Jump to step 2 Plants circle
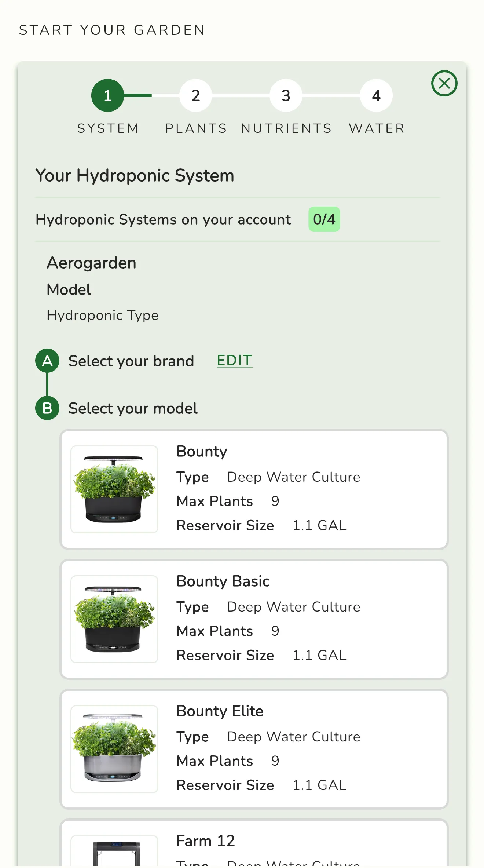Screen dimensions: 484x868 click(x=196, y=95)
